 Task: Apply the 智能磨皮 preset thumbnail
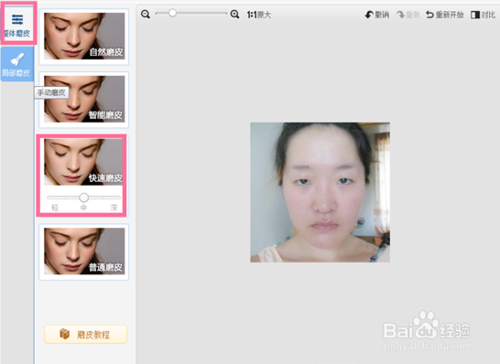click(84, 99)
